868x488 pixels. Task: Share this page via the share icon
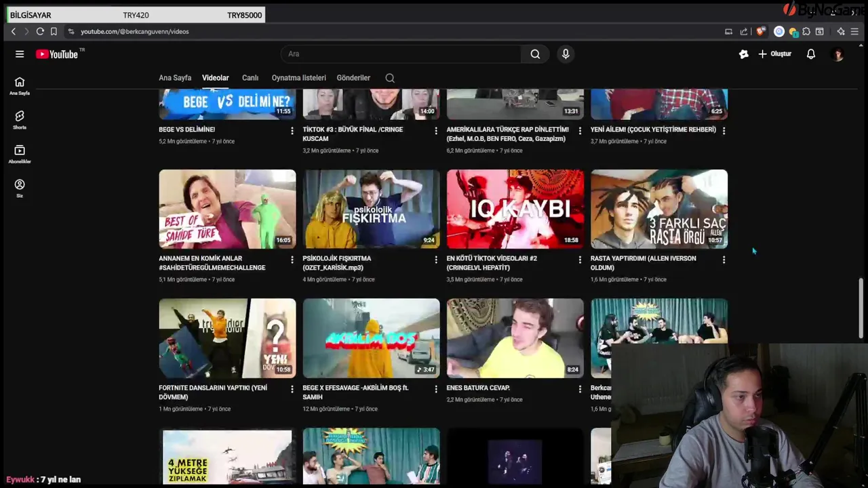pyautogui.click(x=744, y=31)
